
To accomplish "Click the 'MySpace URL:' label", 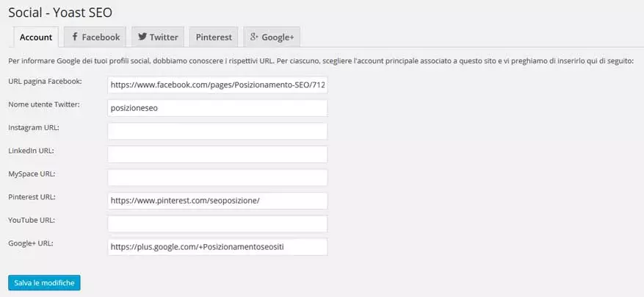I will [x=32, y=173].
